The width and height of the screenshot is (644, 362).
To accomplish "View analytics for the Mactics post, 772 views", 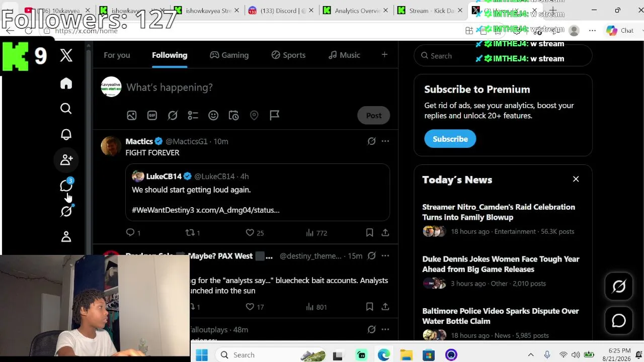I will tap(316, 233).
